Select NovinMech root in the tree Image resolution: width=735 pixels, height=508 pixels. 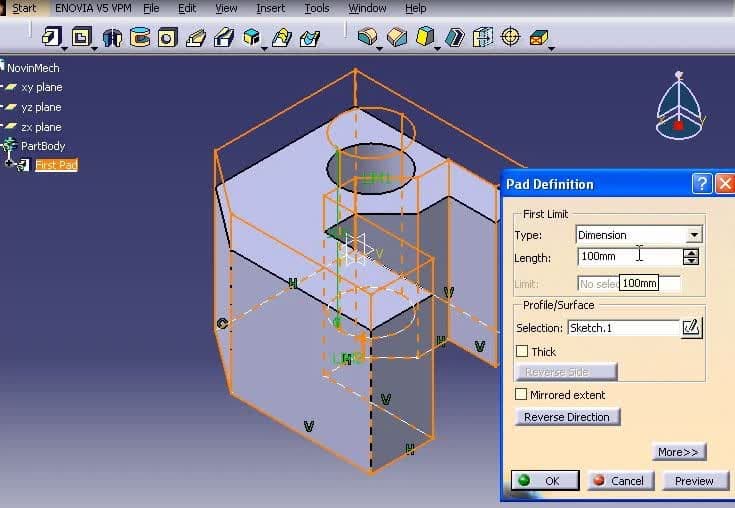[x=33, y=68]
